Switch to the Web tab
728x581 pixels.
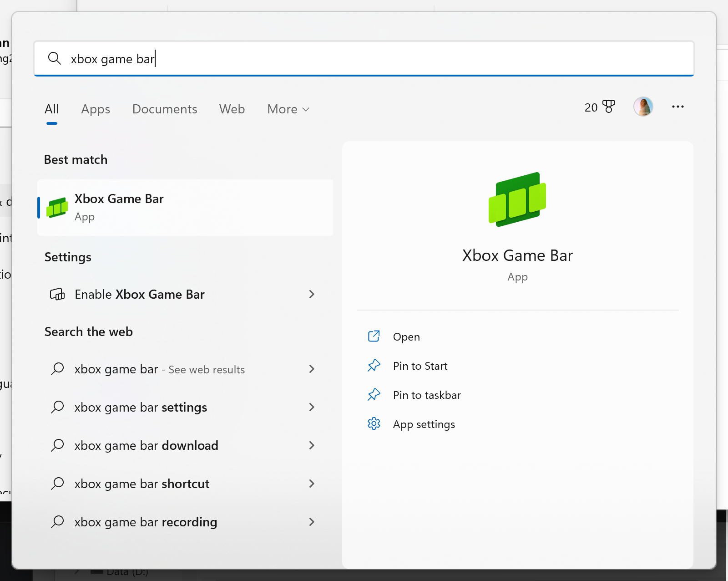[x=232, y=109]
